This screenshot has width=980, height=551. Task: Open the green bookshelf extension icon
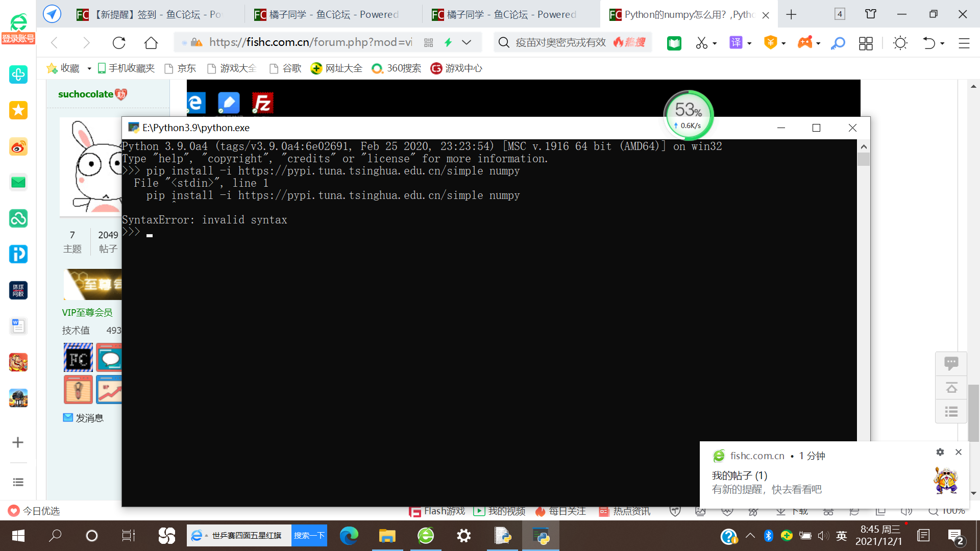coord(674,43)
